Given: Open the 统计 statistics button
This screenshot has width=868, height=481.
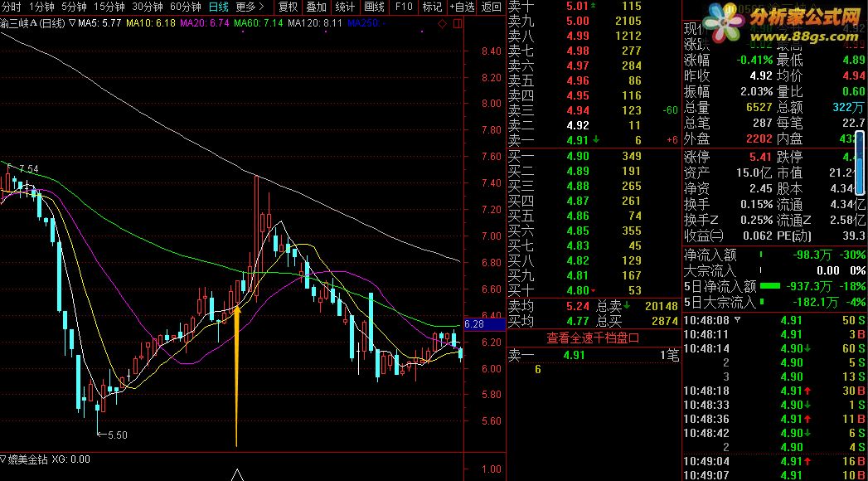Looking at the screenshot, I should [345, 7].
